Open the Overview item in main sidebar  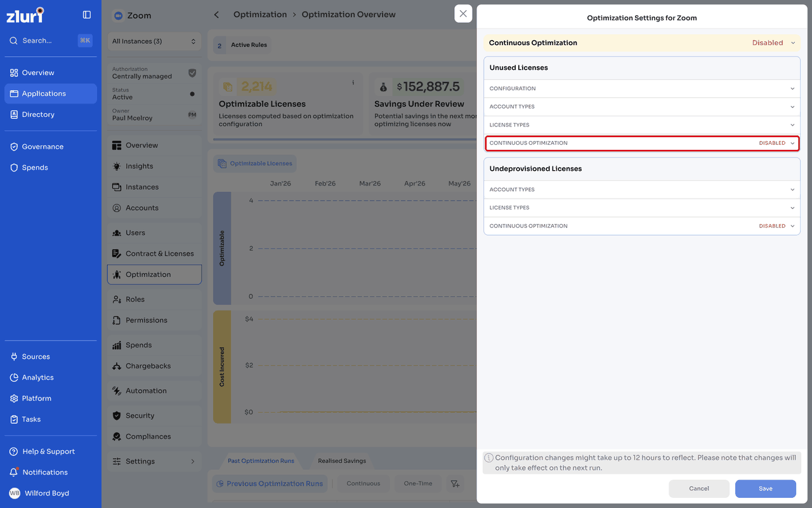(x=51, y=72)
